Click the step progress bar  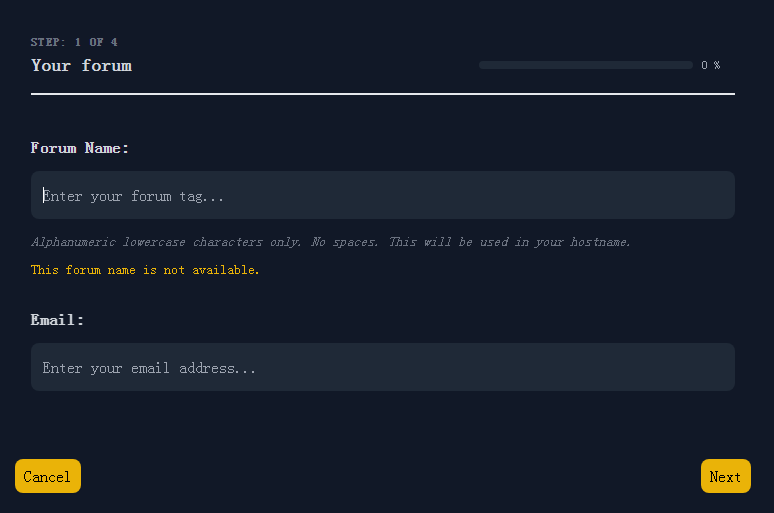coord(586,65)
